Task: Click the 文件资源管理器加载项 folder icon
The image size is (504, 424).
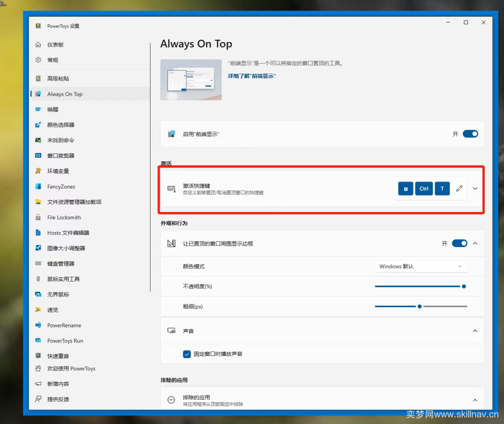Action: 38,202
